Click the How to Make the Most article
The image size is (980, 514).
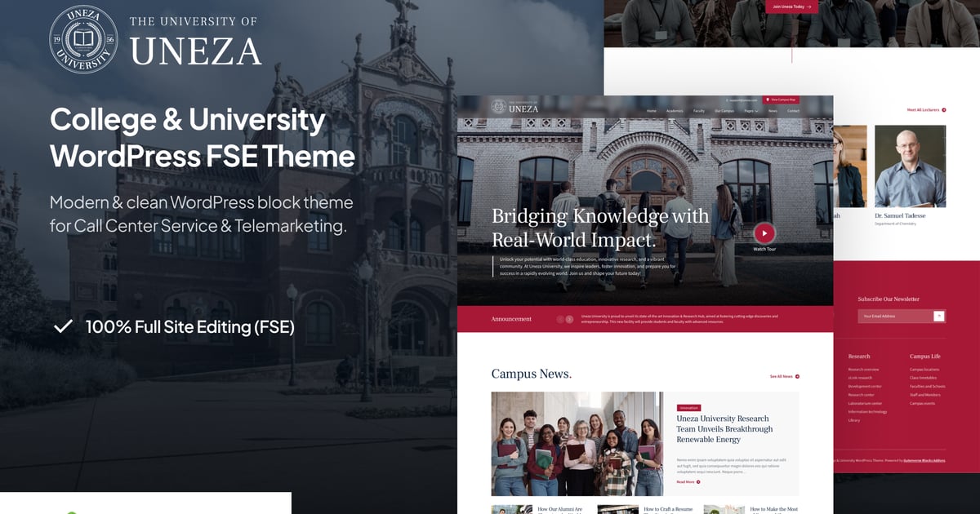[774, 509]
